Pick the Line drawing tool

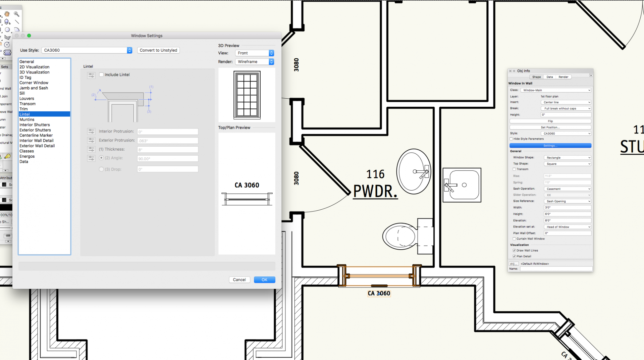[17, 22]
